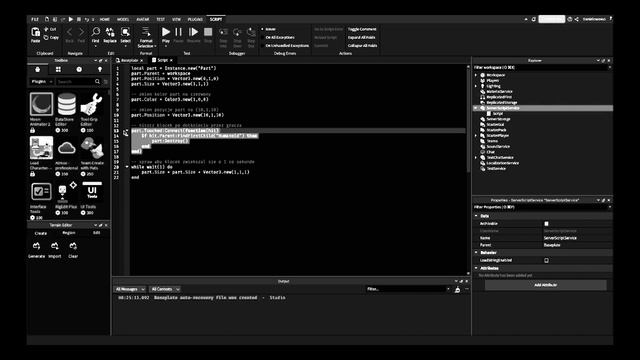Open Toolbox Recent clock tab icon
The width and height of the screenshot is (640, 360).
79,70
